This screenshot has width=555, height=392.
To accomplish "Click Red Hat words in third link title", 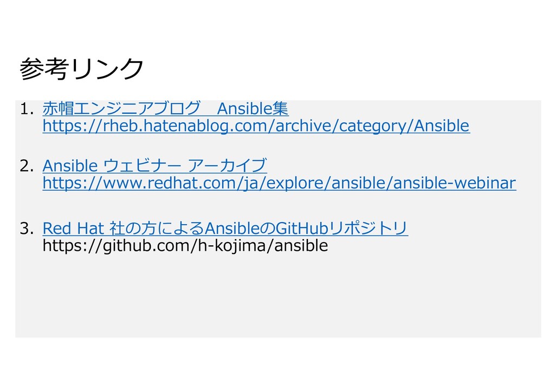I will tap(73, 228).
